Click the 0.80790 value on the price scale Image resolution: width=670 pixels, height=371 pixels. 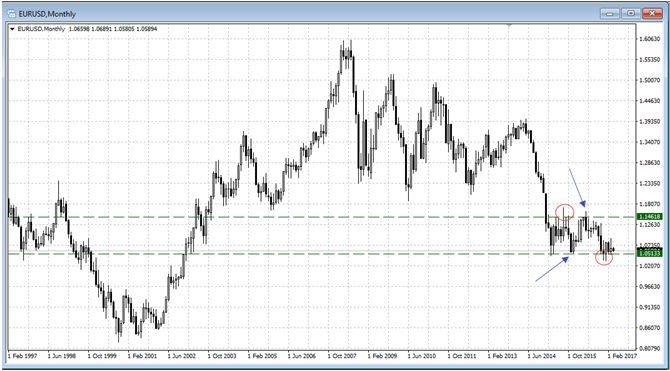[x=649, y=348]
